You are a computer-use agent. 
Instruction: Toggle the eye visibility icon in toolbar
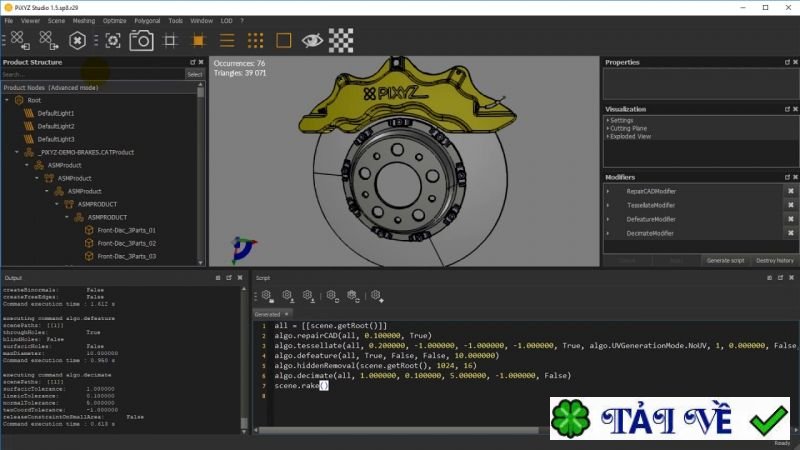[313, 40]
